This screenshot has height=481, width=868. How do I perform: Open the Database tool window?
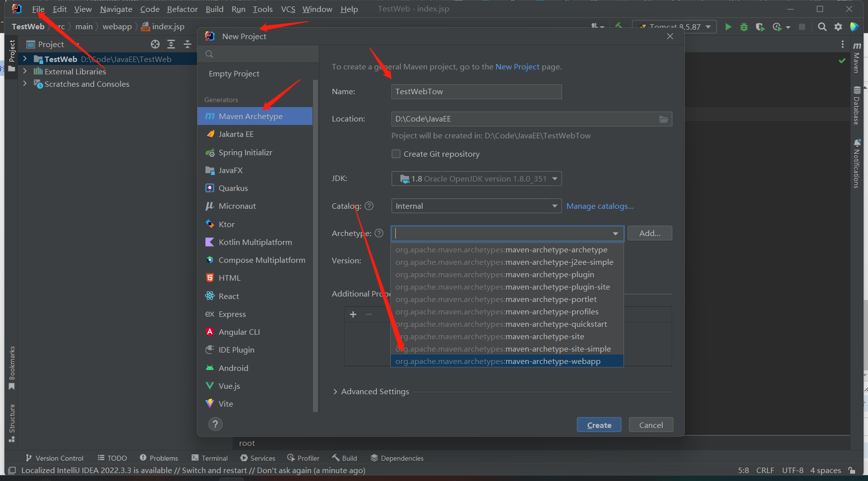(x=857, y=106)
